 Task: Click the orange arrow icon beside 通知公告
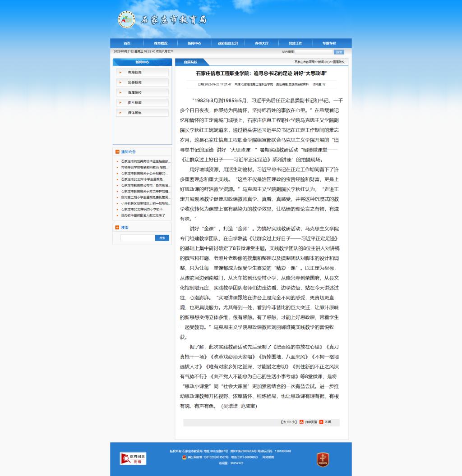117,152
